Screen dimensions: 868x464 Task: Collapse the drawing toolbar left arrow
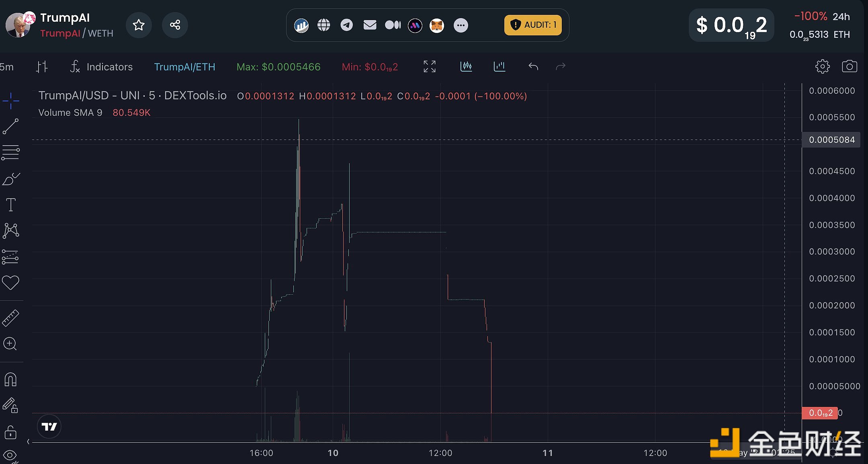tap(28, 441)
